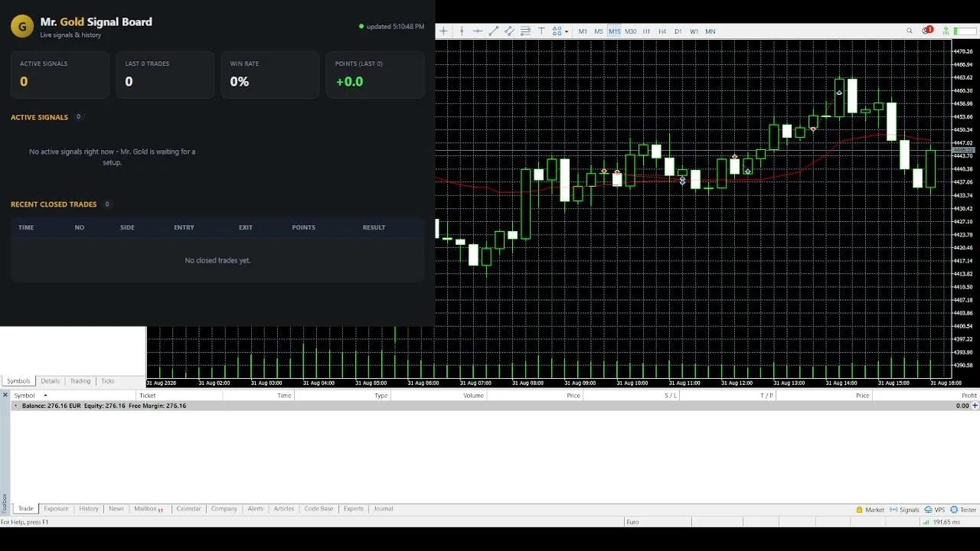
Task: Open the Mailbox tab
Action: click(x=149, y=509)
